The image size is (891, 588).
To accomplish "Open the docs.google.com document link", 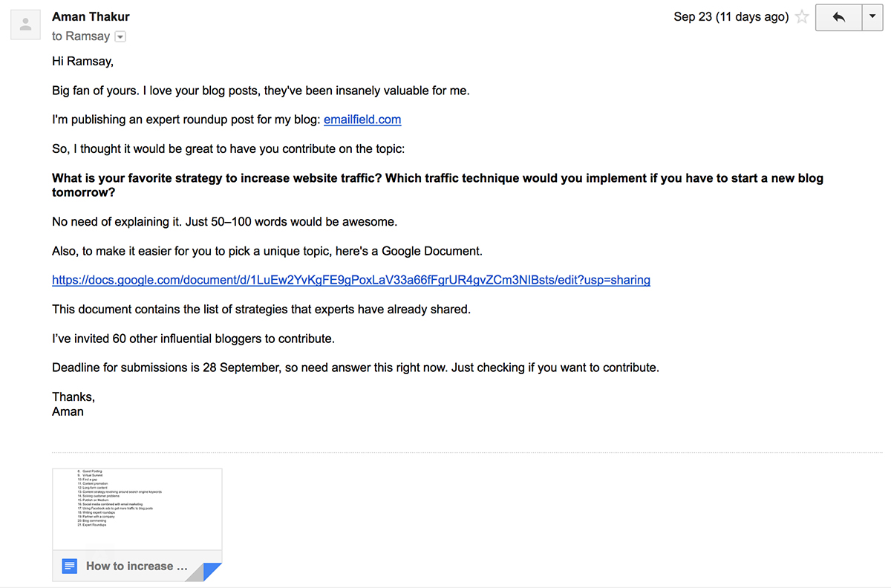I will (x=351, y=280).
